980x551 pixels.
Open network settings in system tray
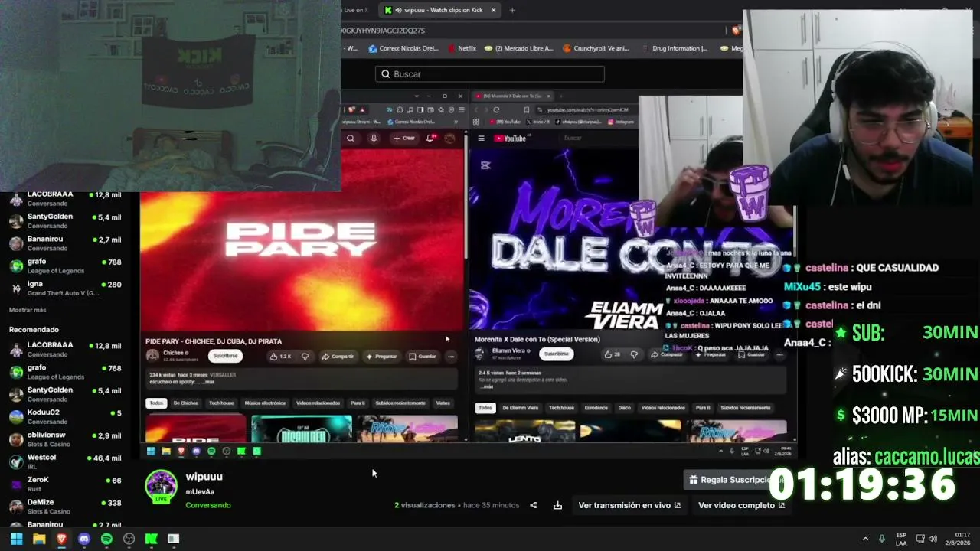920,539
